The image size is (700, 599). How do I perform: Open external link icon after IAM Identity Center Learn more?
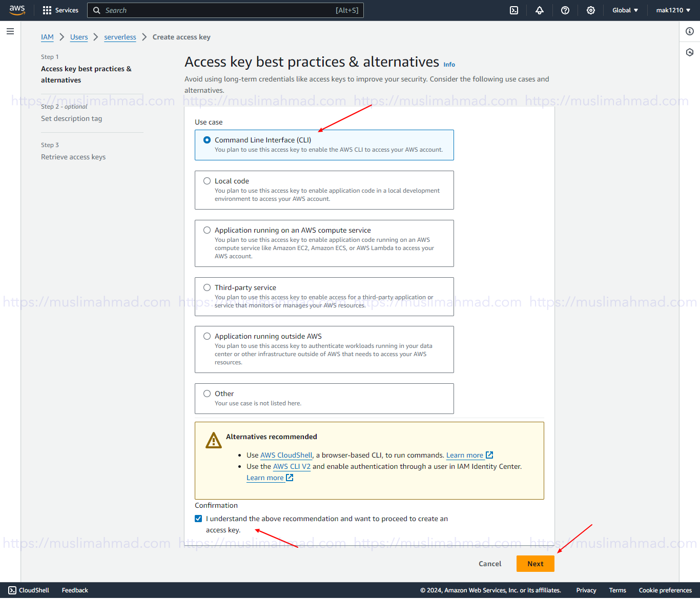tap(290, 478)
